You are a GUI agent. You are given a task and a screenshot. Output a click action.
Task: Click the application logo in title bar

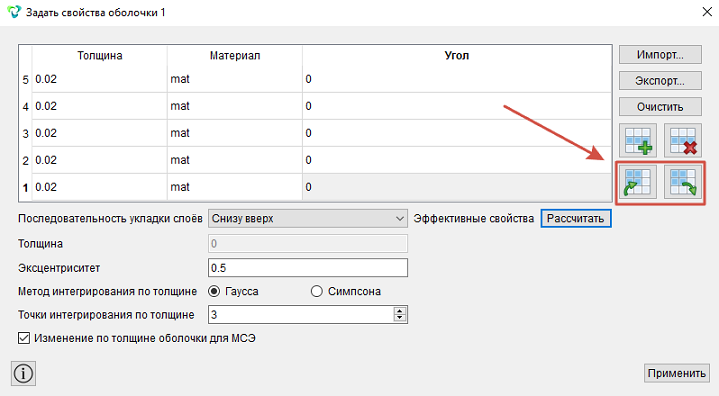point(14,12)
